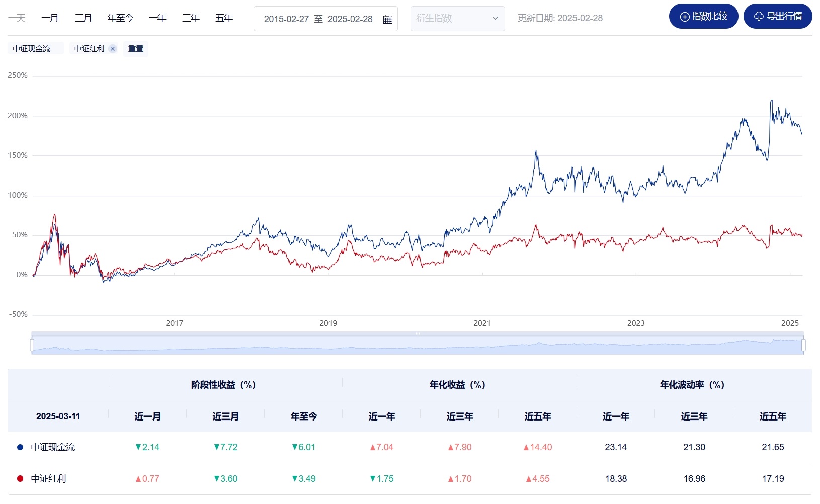Click the 指数比较 button
820x504 pixels.
703,16
